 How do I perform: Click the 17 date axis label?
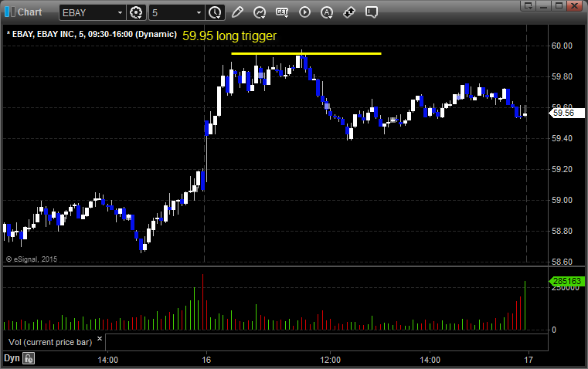[x=529, y=360]
